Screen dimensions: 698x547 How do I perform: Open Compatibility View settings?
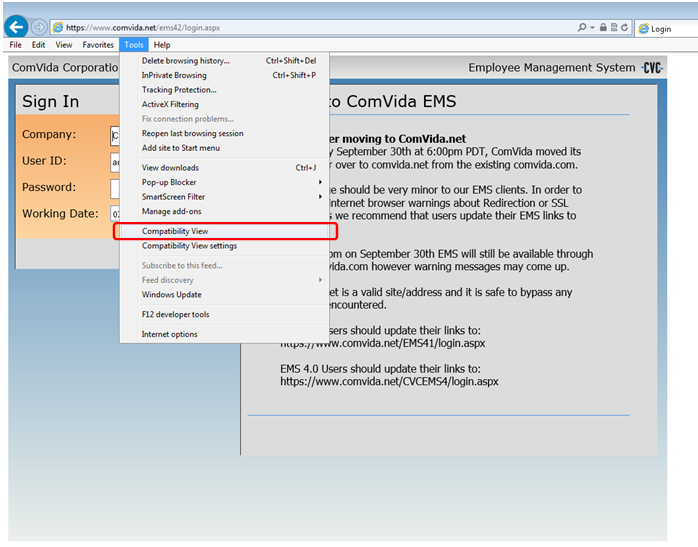[189, 246]
